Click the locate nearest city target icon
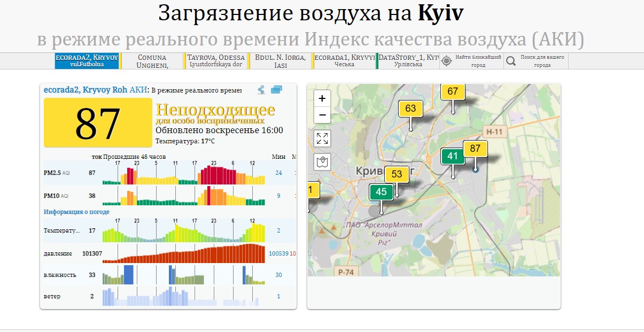644x332 pixels. tap(447, 61)
